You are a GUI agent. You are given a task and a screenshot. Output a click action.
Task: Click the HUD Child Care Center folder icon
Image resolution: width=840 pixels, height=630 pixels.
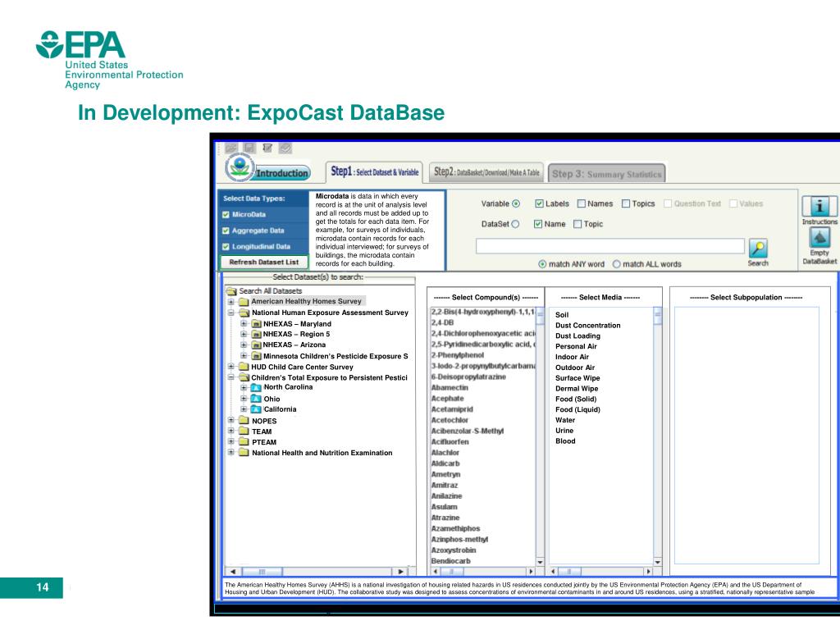[244, 367]
